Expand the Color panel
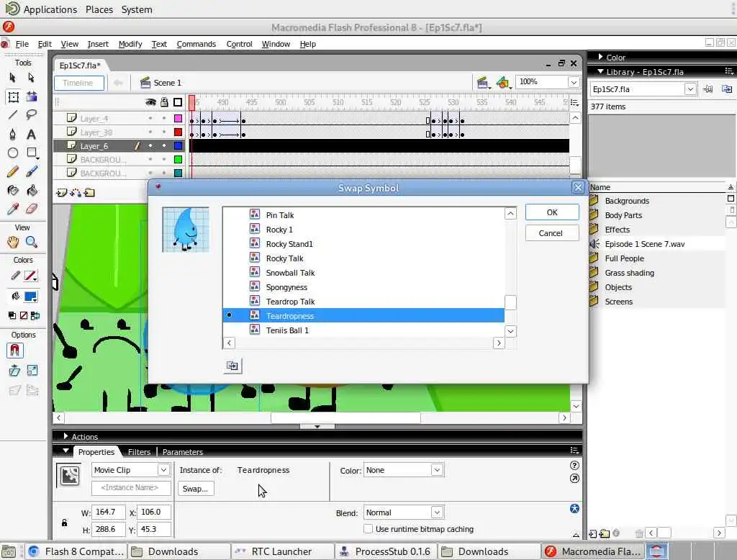This screenshot has width=737, height=560. [601, 57]
